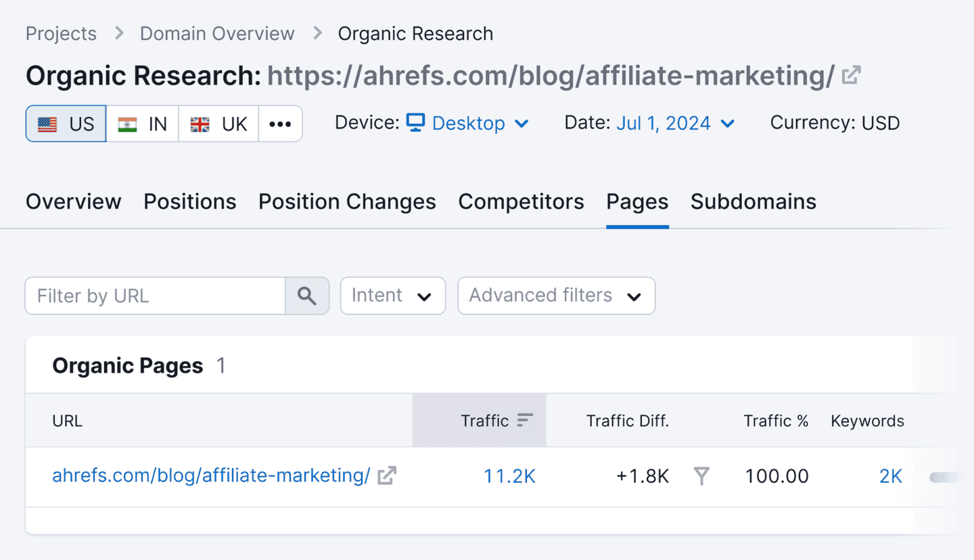The width and height of the screenshot is (974, 560).
Task: Switch to the UK country database
Action: click(218, 124)
